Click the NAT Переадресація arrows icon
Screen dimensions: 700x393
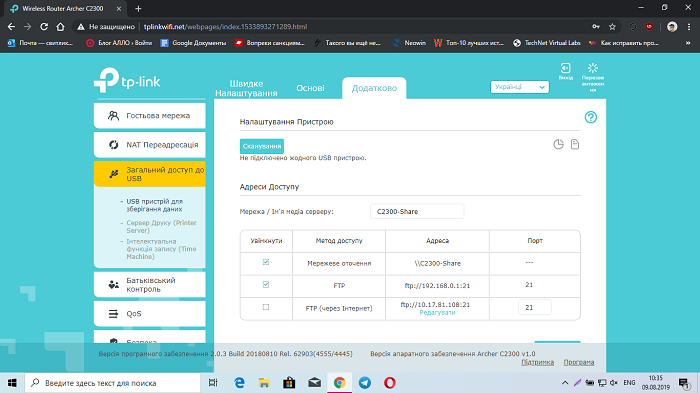pyautogui.click(x=113, y=145)
